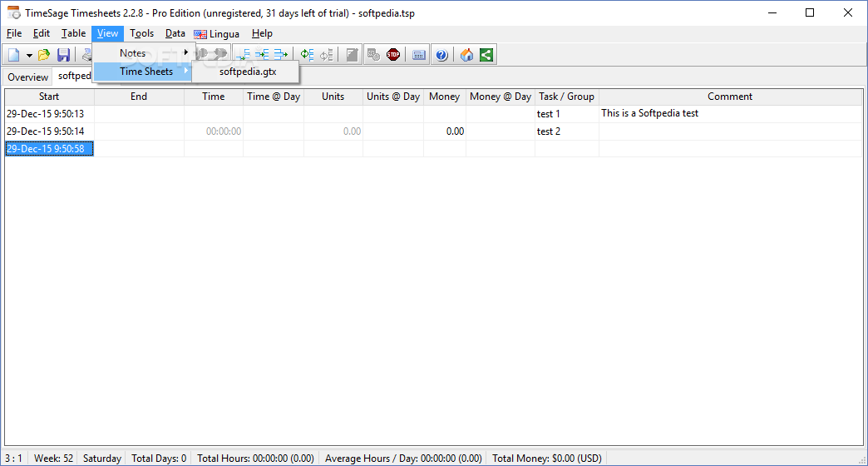Choose softpedia.gtx from the submenu
This screenshot has width=868, height=466.
pos(247,72)
